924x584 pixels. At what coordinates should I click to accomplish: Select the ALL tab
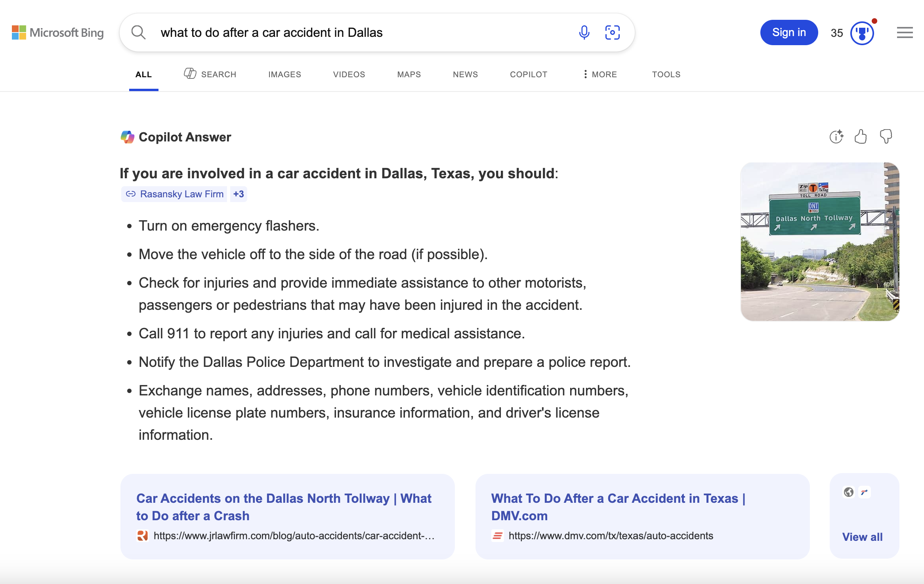coord(143,74)
